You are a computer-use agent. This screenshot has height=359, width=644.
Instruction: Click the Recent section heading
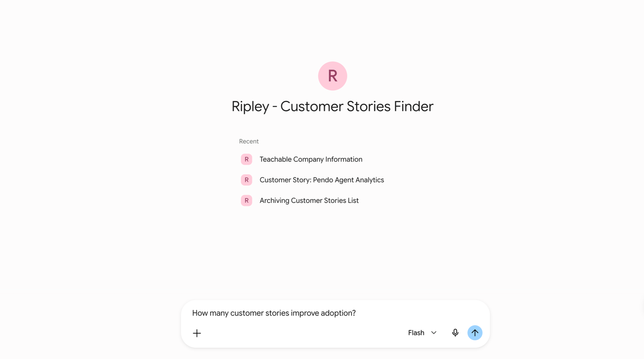249,141
